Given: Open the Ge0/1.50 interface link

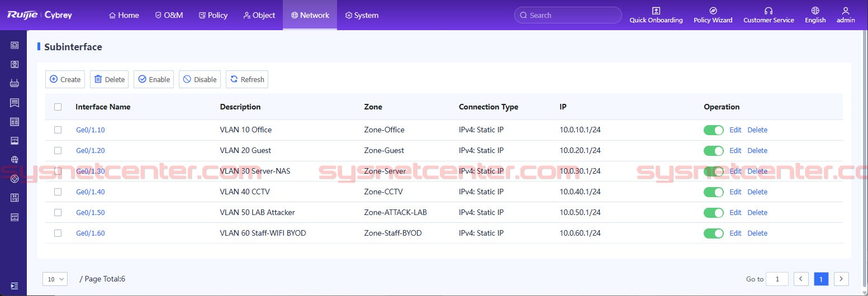Looking at the screenshot, I should point(91,212).
